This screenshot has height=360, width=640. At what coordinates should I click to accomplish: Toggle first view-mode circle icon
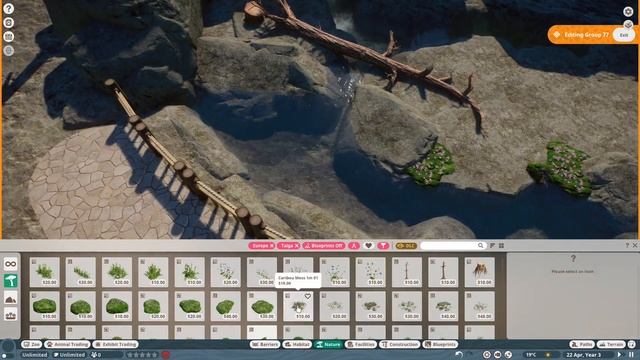point(487,355)
